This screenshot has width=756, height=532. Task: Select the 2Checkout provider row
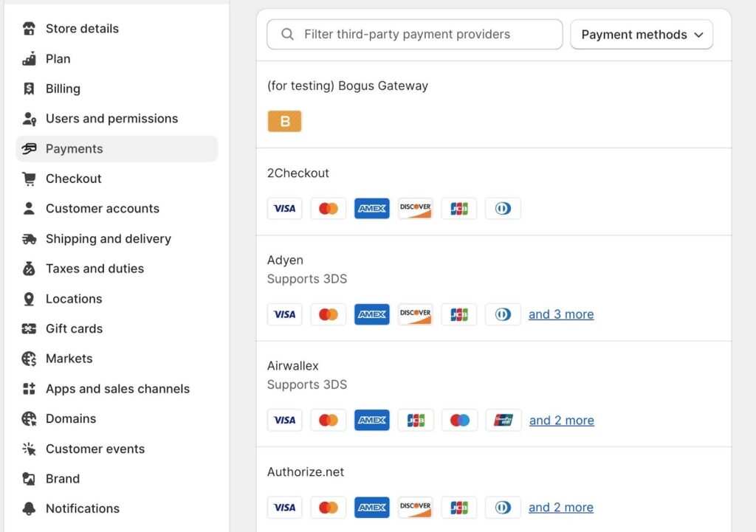point(298,173)
